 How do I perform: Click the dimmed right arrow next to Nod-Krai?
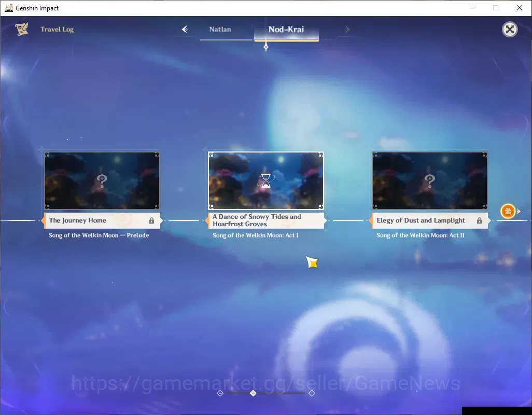347,30
